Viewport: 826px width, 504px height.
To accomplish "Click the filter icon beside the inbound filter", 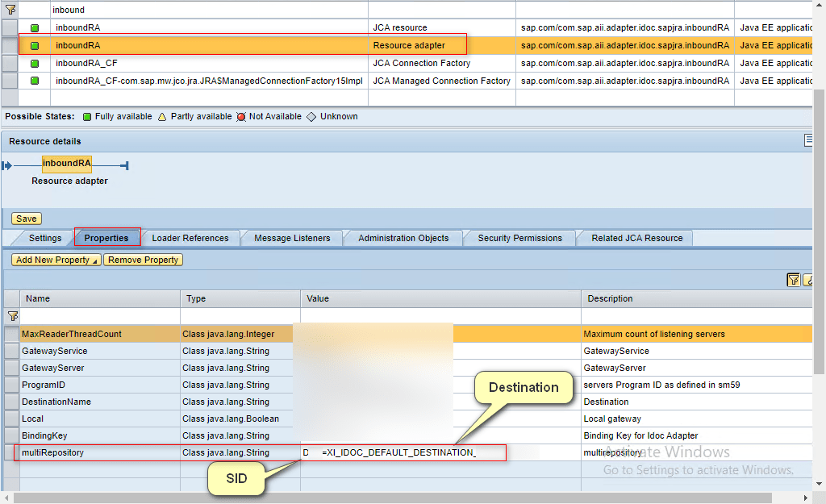I will [10, 10].
